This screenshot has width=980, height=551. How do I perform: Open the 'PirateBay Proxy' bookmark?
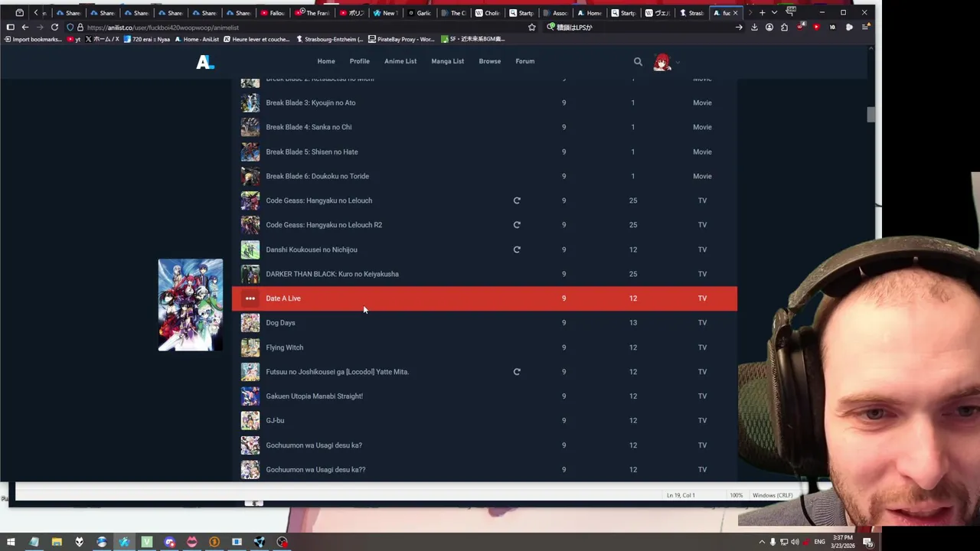click(401, 39)
